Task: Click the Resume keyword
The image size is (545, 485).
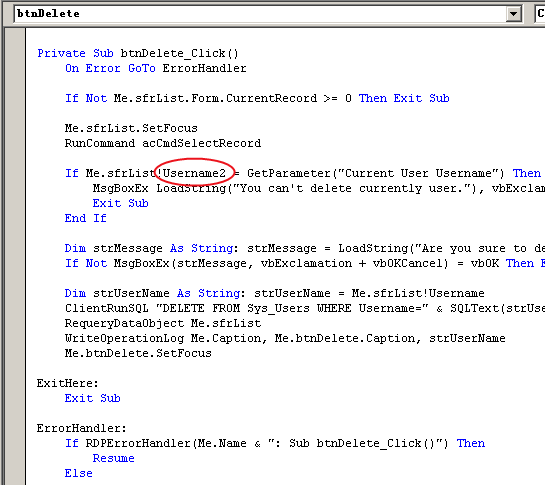Action: point(113,458)
